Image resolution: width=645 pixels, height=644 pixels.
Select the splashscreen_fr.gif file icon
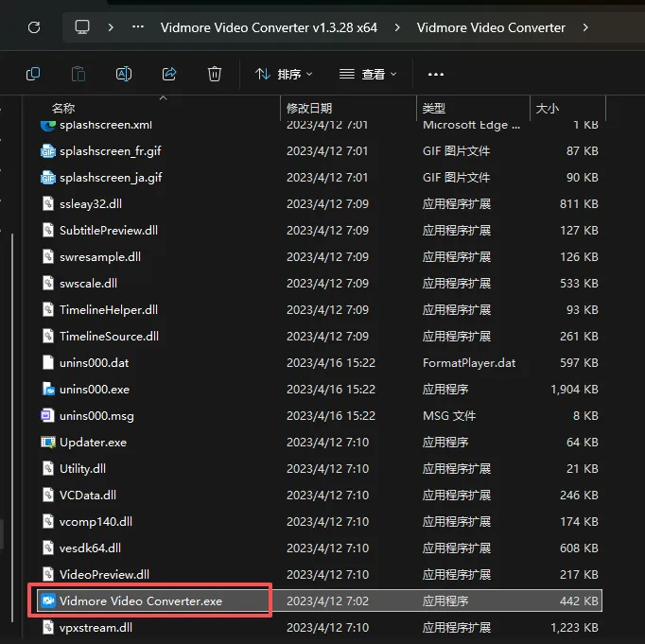coord(48,151)
